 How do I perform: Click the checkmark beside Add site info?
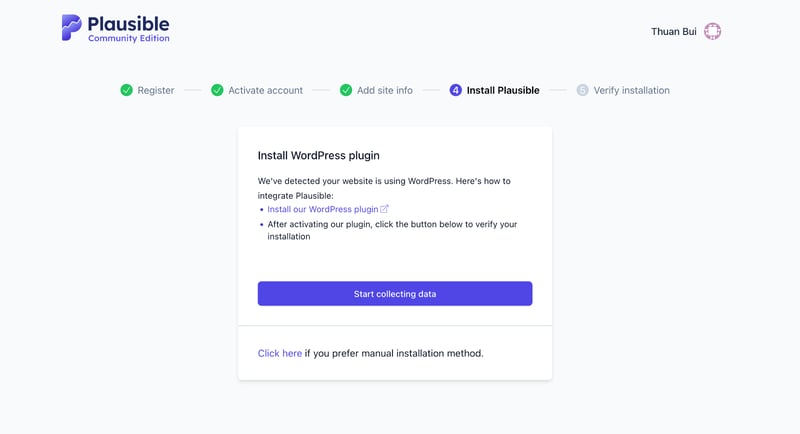pos(346,90)
